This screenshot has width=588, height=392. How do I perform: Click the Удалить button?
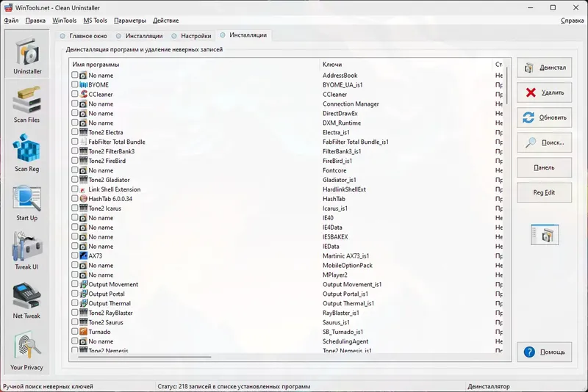[545, 92]
